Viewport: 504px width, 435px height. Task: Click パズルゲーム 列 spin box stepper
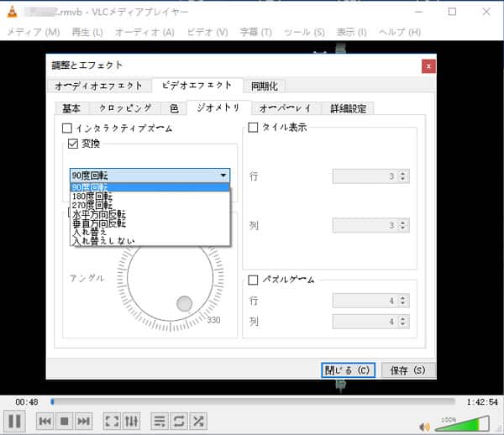pos(402,322)
